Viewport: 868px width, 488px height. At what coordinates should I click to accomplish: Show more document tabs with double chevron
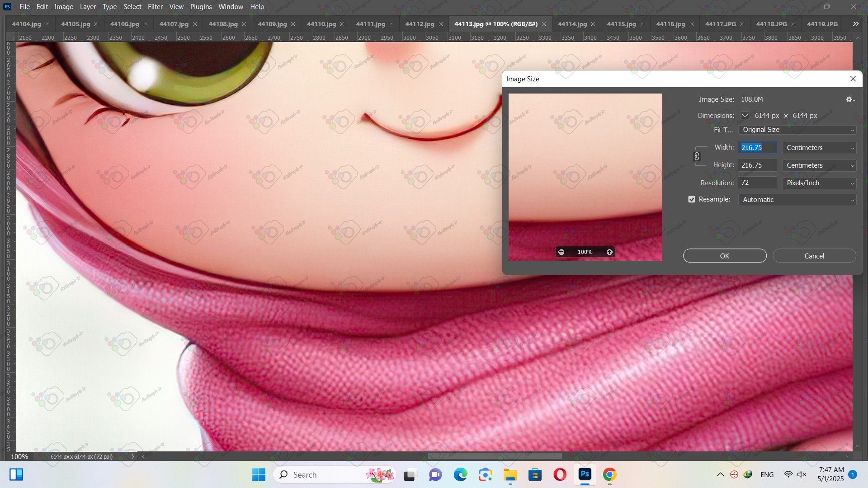(x=856, y=24)
